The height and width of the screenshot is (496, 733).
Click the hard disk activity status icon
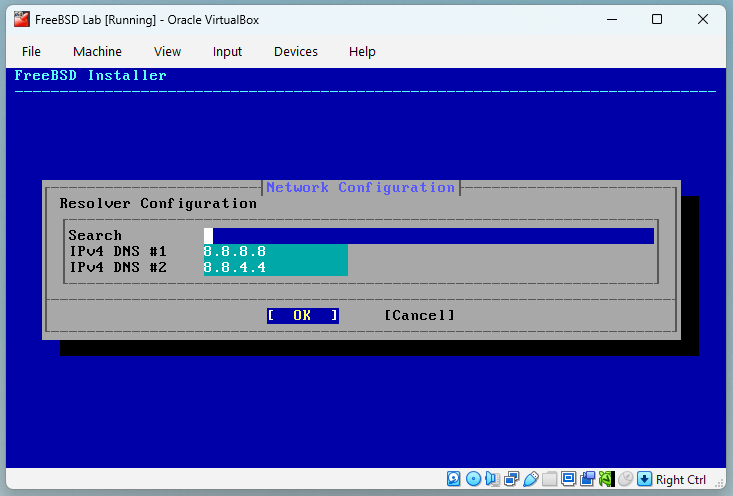(x=453, y=479)
